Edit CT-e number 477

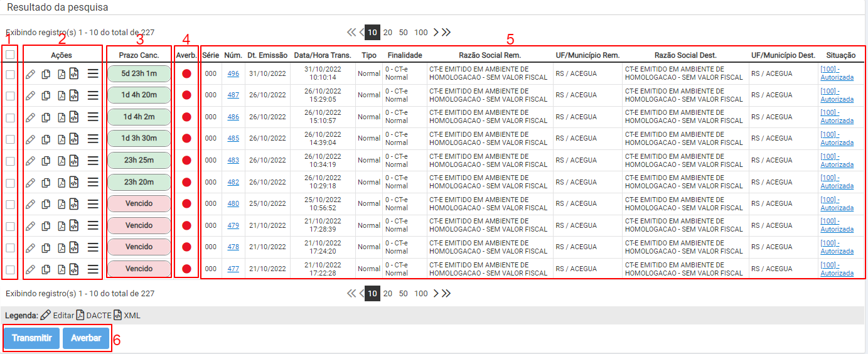pos(30,270)
